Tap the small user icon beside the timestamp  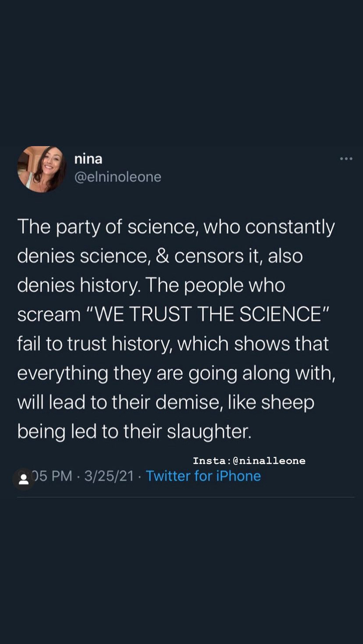click(x=24, y=479)
